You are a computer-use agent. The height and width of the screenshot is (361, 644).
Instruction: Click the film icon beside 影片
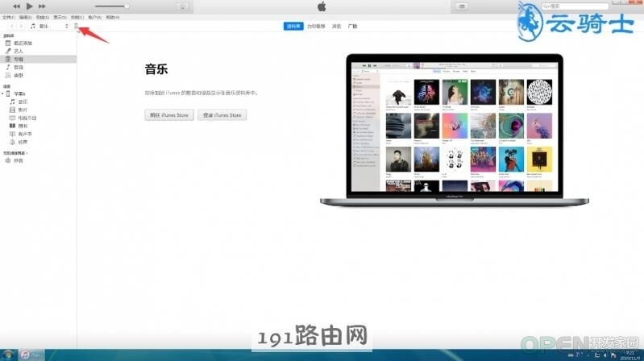pyautogui.click(x=12, y=110)
